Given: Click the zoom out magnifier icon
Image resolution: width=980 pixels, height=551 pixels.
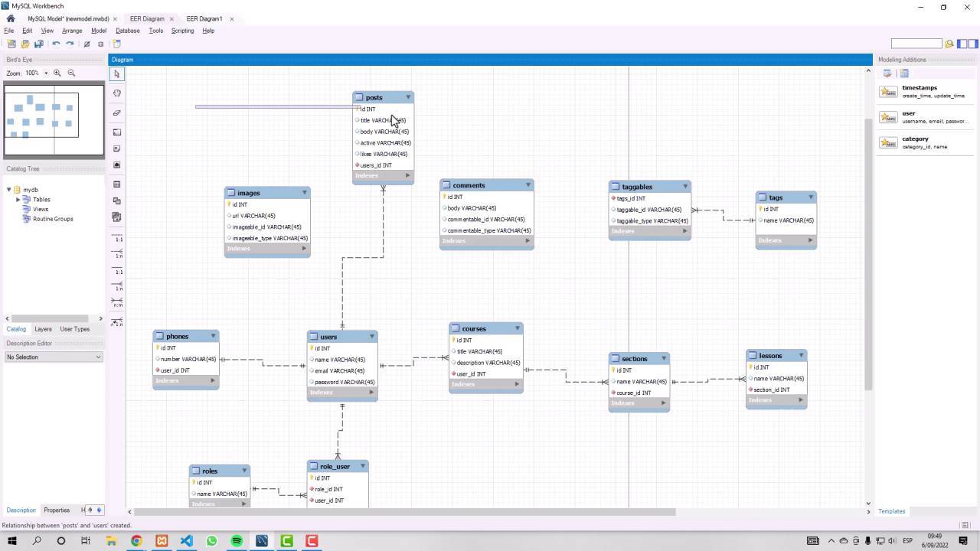Looking at the screenshot, I should [x=71, y=73].
